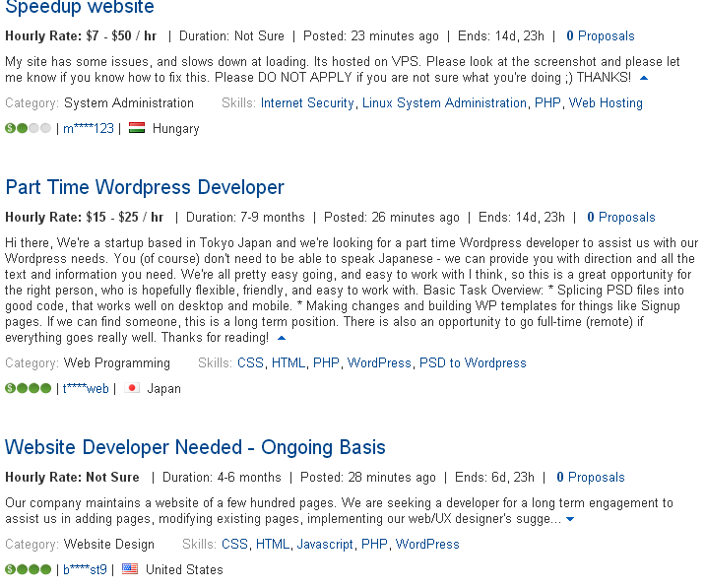Select the Internet Security skill link
Screen dimensions: 705x588
(x=307, y=103)
